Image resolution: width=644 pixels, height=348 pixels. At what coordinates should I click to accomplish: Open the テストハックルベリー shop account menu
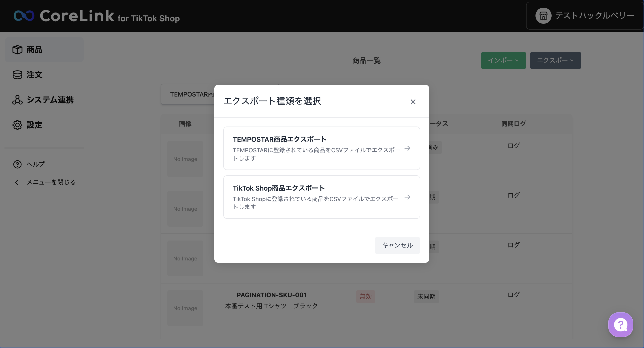click(594, 16)
